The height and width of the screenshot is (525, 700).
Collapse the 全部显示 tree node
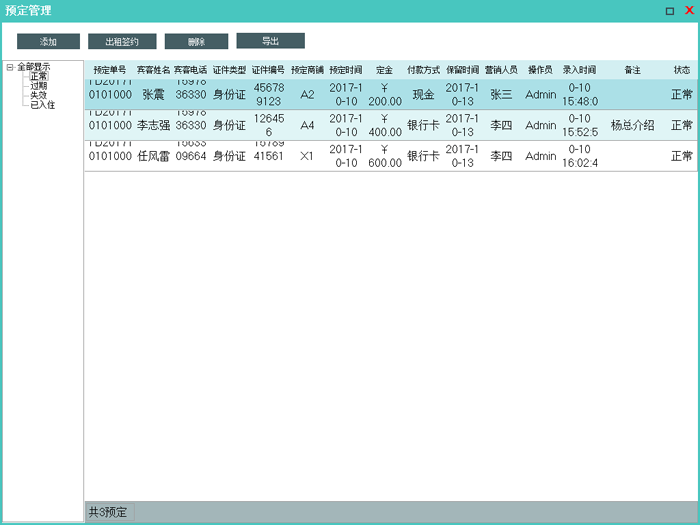(x=9, y=68)
